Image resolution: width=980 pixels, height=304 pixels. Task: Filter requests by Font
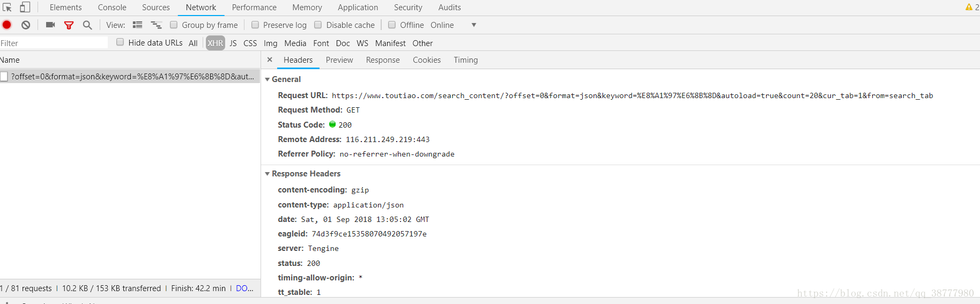point(321,43)
